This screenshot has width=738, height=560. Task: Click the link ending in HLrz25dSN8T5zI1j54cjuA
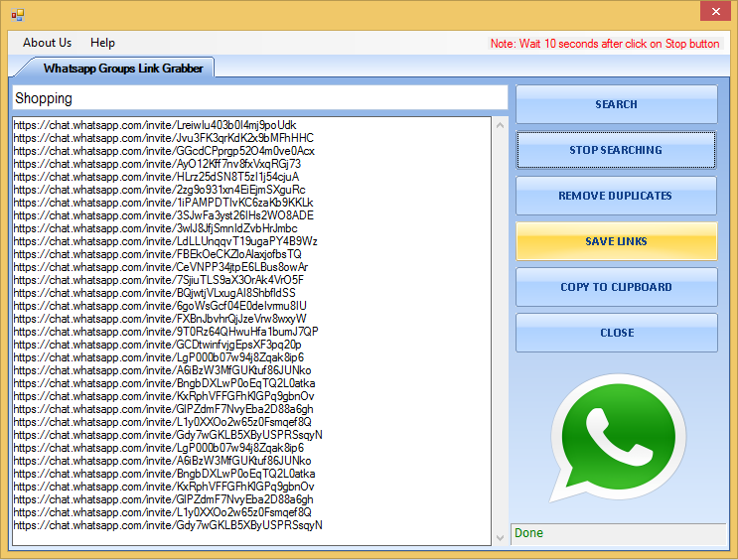[156, 177]
